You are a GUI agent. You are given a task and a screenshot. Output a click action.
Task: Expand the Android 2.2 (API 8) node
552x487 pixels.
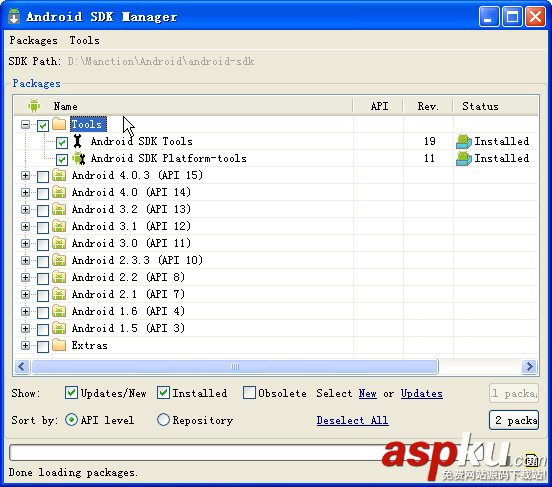click(25, 277)
